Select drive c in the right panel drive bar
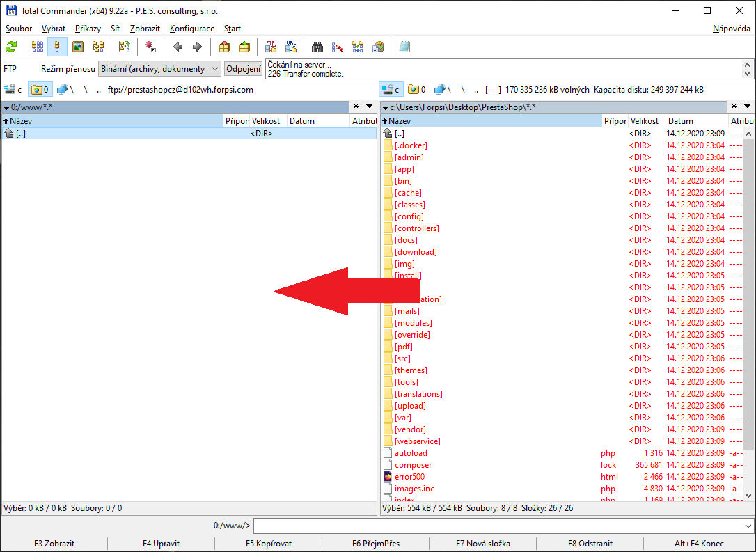This screenshot has height=552, width=756. tap(391, 90)
